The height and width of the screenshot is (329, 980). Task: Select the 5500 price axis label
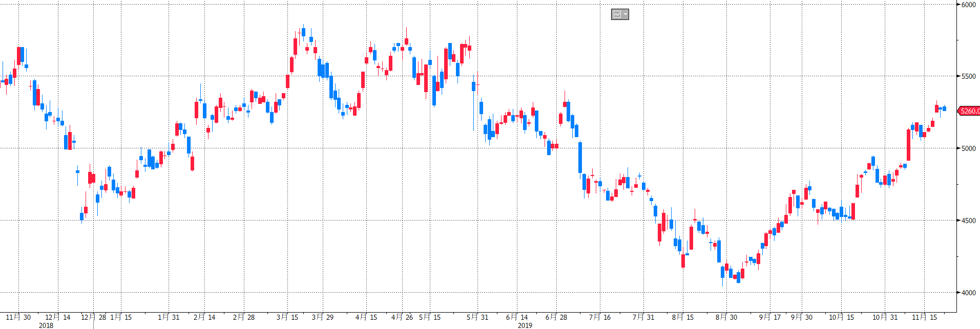(968, 76)
